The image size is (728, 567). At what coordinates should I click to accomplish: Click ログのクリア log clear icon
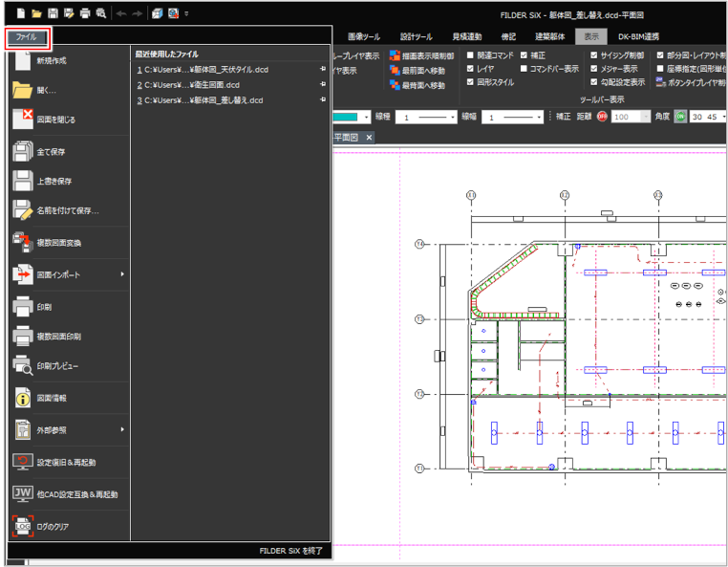tap(23, 526)
